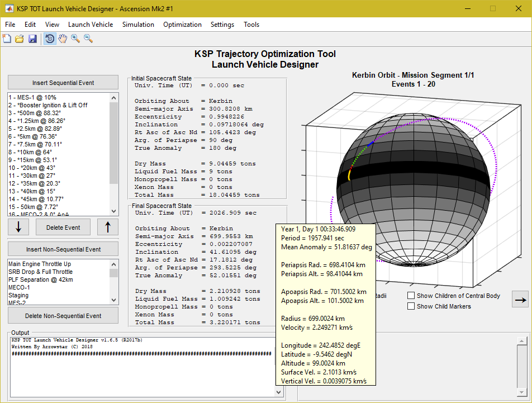Click Insert Non-Sequential Event button
The height and width of the screenshot is (403, 532).
click(x=63, y=249)
